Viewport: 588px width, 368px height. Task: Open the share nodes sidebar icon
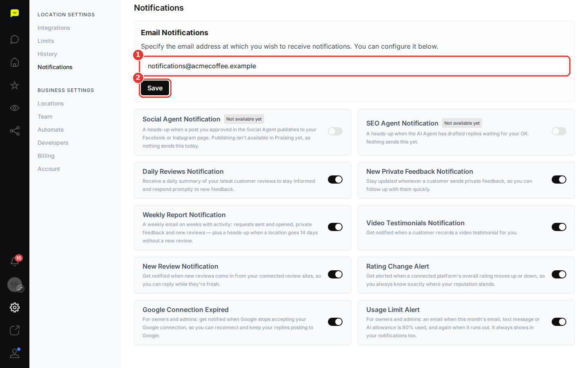coord(15,131)
